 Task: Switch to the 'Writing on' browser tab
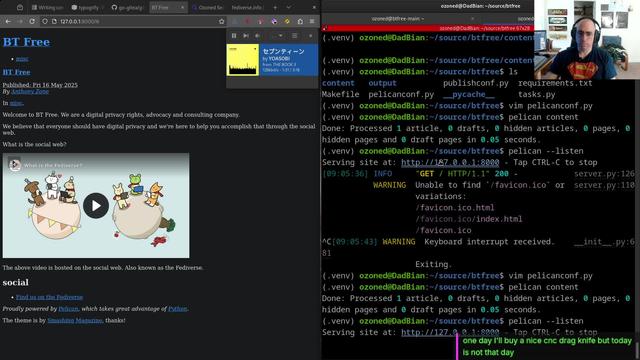[x=48, y=7]
